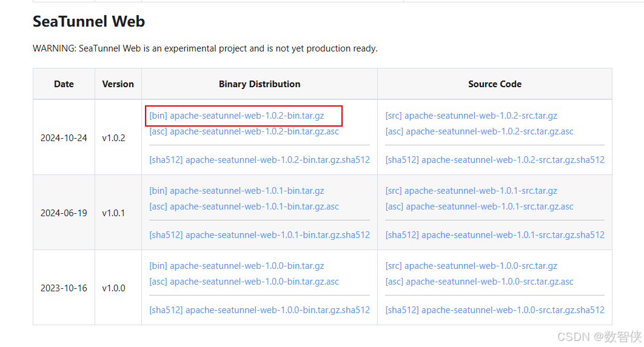The width and height of the screenshot is (644, 347).
Task: Open the 1.0.0 src.tar.gz.asc signature link
Action: pos(479,282)
